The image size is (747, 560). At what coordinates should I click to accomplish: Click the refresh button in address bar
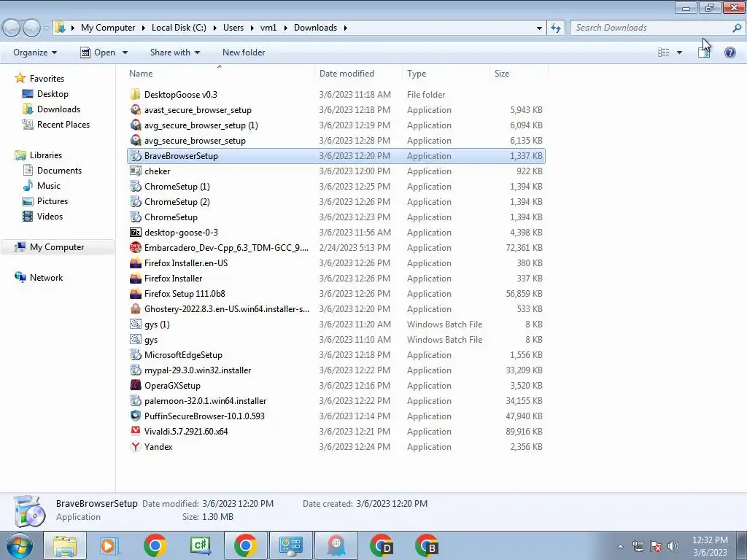pos(555,28)
